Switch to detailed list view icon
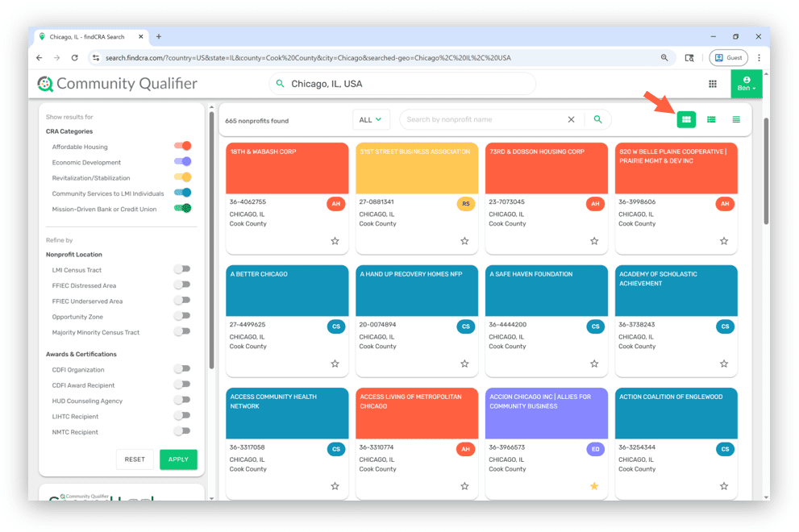Image resolution: width=799 pixels, height=532 pixels. (711, 120)
